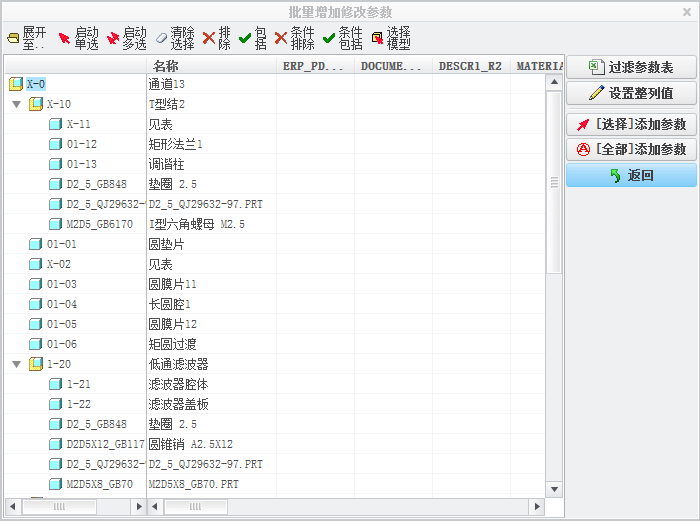Click the 包括 include green check icon
This screenshot has height=521, width=700.
pos(245,38)
